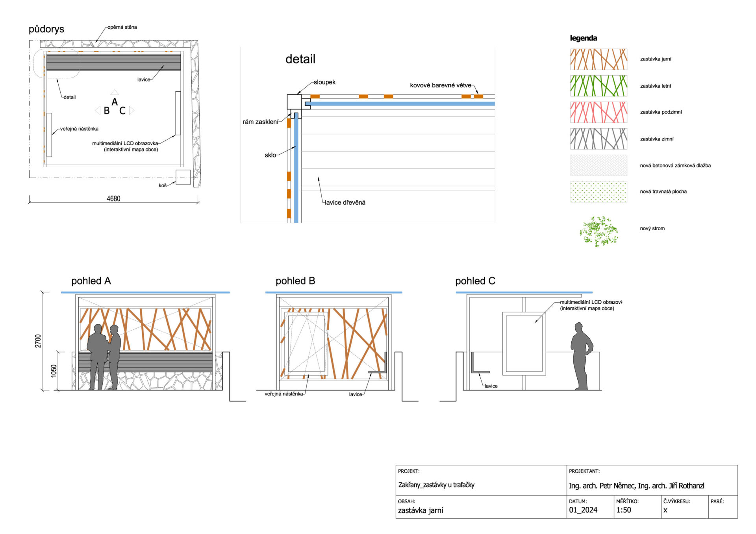Click the project name Zakřany_zastávky u trafačky
The image size is (756, 534).
point(436,485)
